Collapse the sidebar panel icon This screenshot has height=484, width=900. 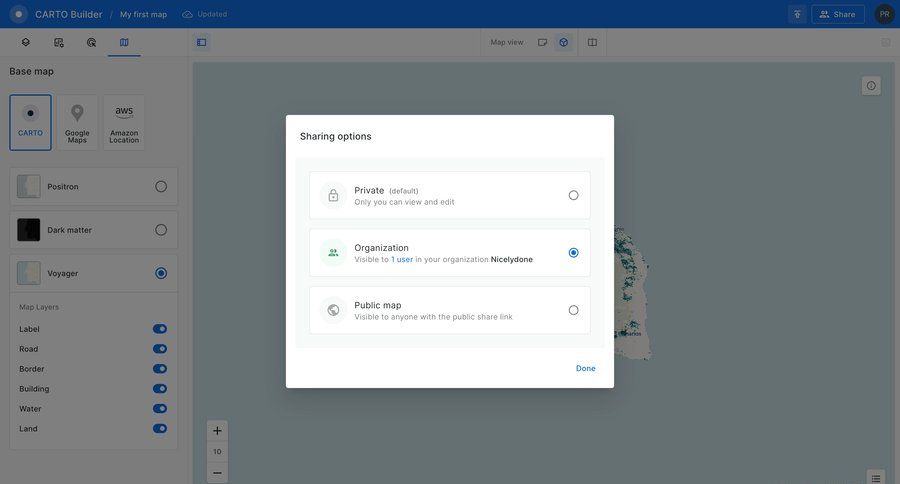pyautogui.click(x=201, y=42)
